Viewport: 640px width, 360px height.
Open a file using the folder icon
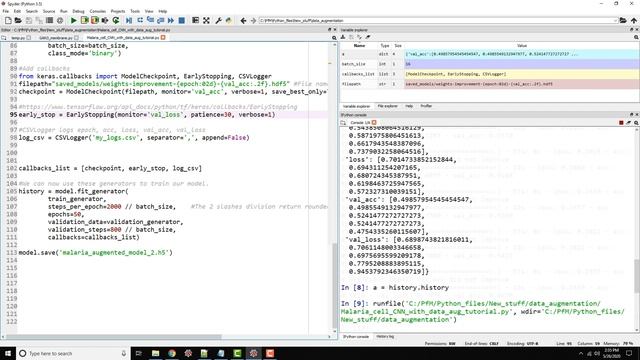click(18, 20)
